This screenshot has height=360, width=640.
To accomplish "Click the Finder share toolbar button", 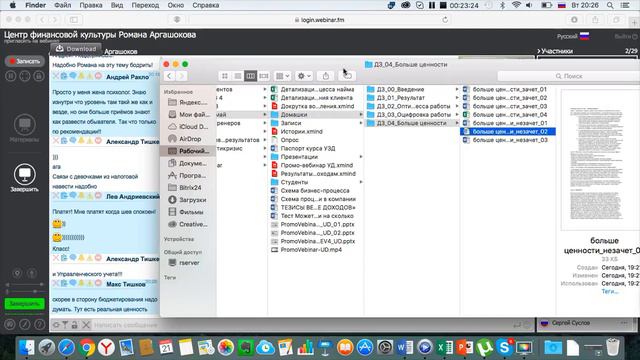I will (x=326, y=76).
